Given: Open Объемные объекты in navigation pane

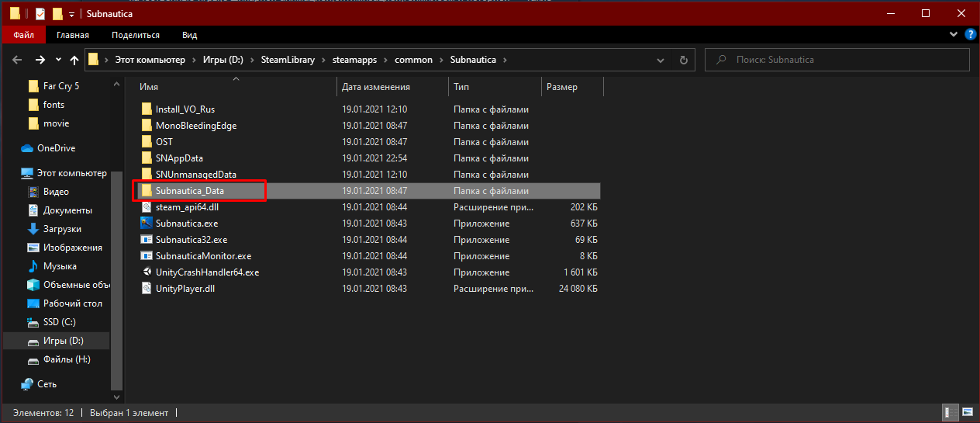Looking at the screenshot, I should [77, 285].
